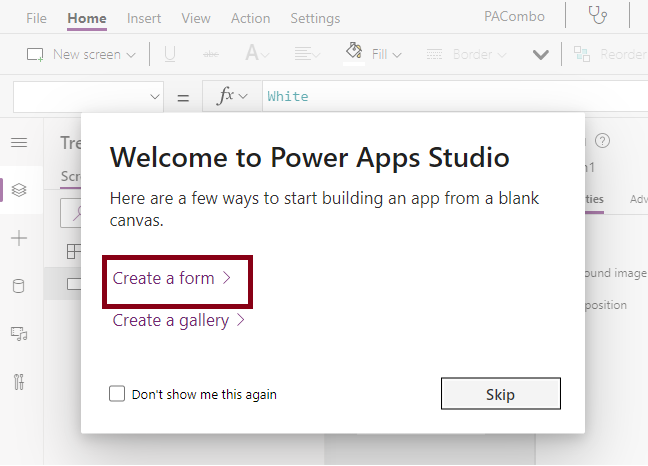Click the help question mark icon
Viewport: 648px width, 466px height.
coord(602,141)
